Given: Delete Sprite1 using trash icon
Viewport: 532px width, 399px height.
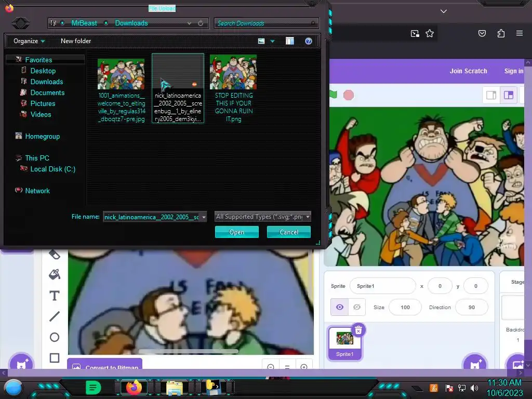Looking at the screenshot, I should [x=358, y=330].
